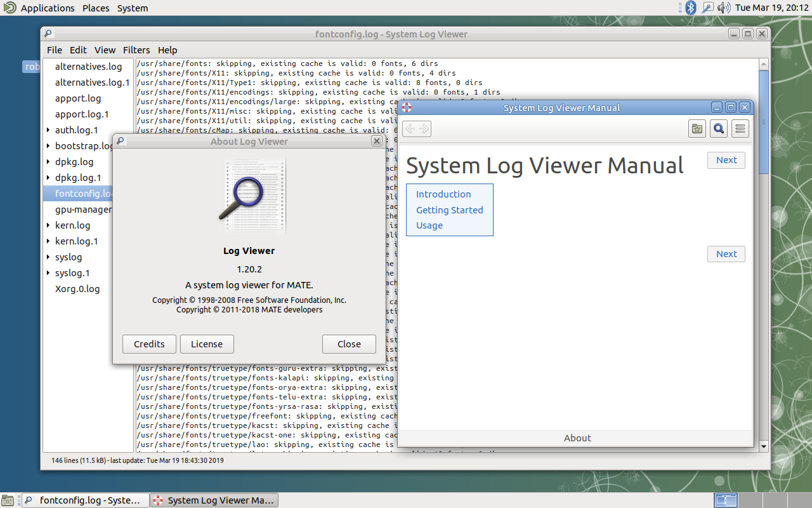812x508 pixels.
Task: Open the Introduction link
Action: tap(443, 194)
